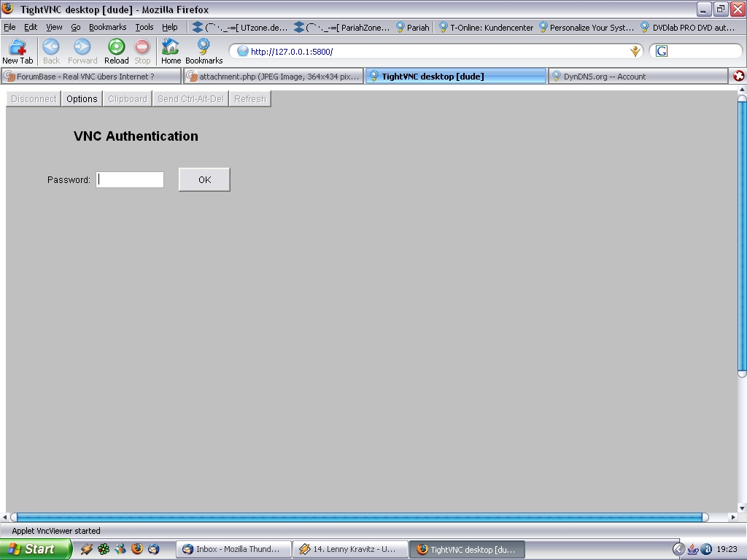Click Send Ctrl-Alt-Del button
Viewport: 747px width, 560px height.
click(x=190, y=99)
